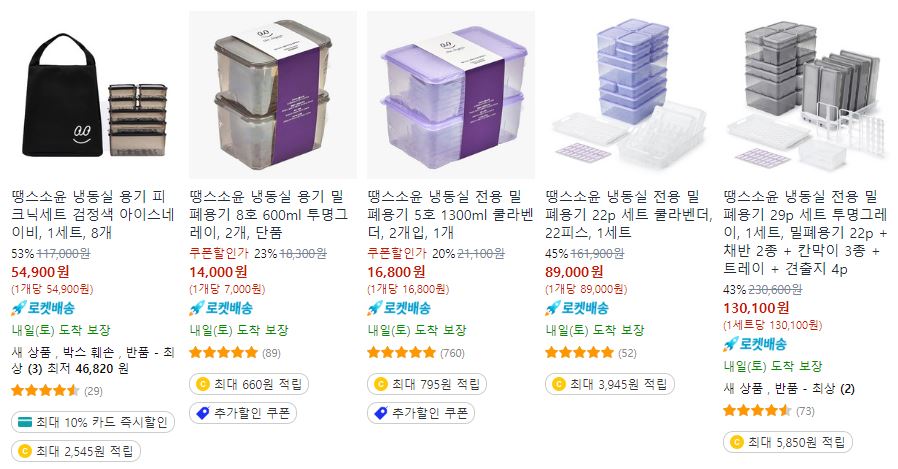
Task: Open the 29p transparent gray set image
Action: point(806,95)
